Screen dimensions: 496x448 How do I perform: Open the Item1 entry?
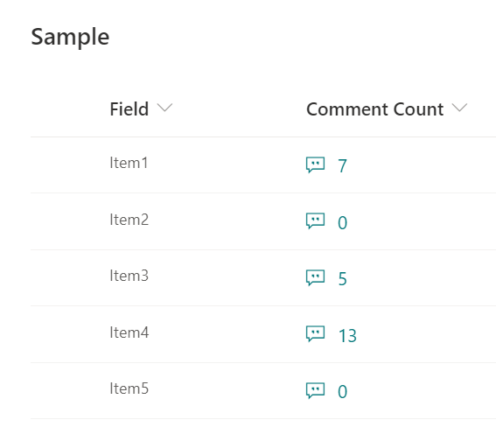129,163
